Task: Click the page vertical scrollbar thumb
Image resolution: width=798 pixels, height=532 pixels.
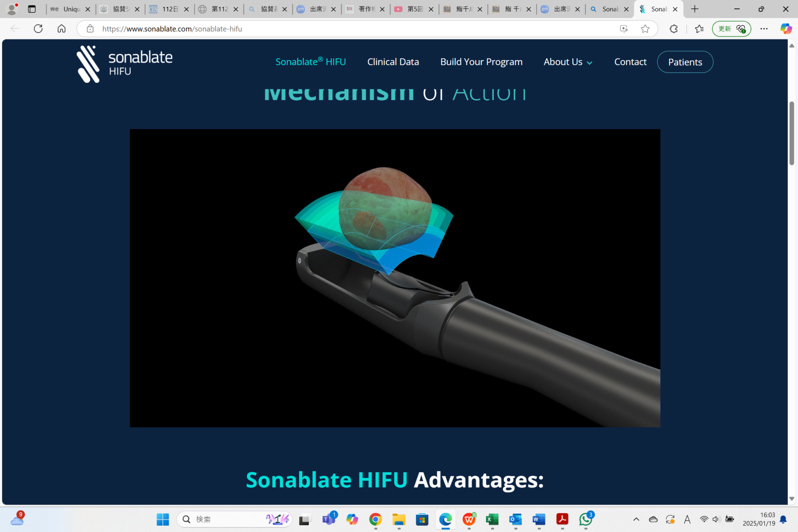Action: click(x=792, y=133)
